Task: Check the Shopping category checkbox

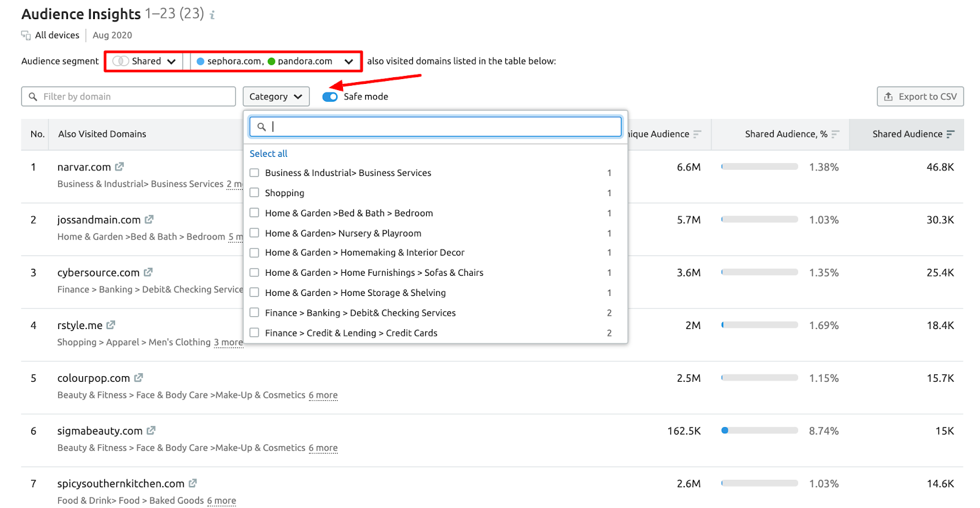Action: click(254, 193)
